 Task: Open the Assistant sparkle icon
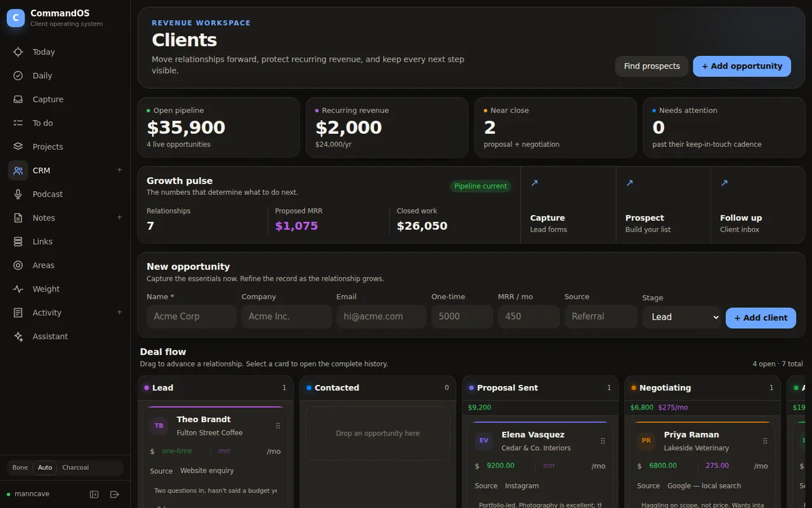[18, 337]
